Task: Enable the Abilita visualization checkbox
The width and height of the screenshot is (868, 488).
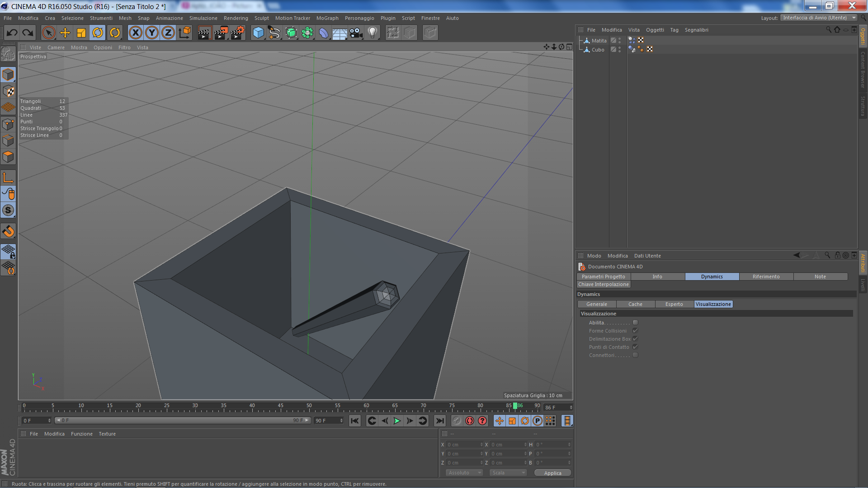Action: point(635,323)
